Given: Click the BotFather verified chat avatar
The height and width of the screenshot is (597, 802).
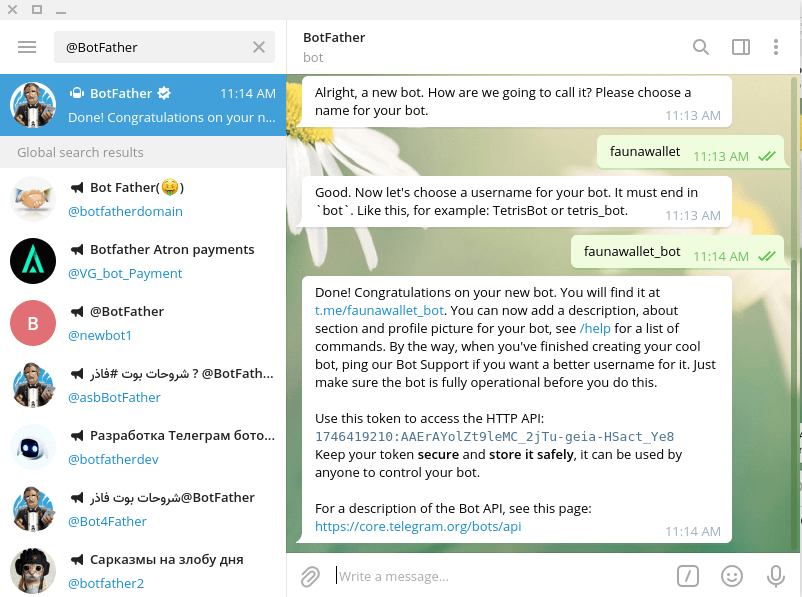Looking at the screenshot, I should click(33, 105).
